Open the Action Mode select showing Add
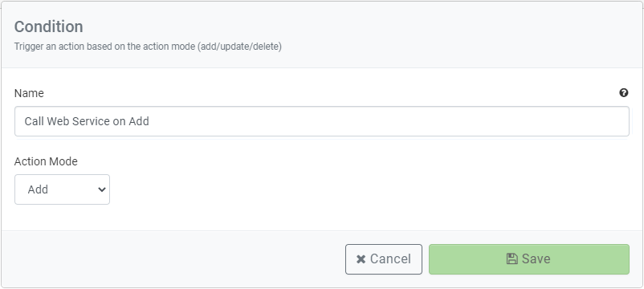This screenshot has width=644, height=289. point(62,189)
